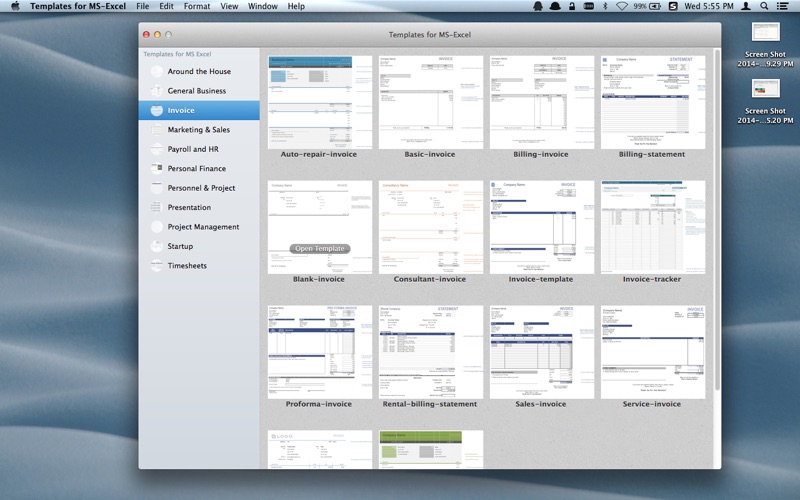Click the lock icon in menu bar

point(572,6)
